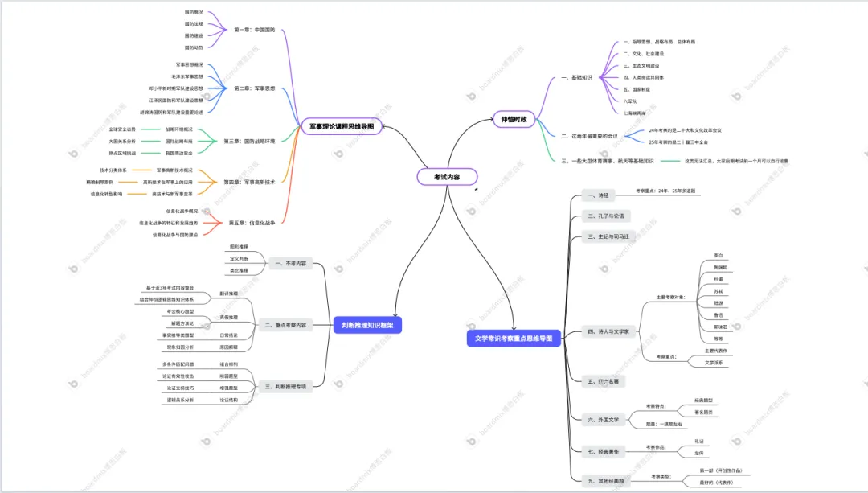Click the leaf node 翻译推理
This screenshot has height=493, width=868.
[228, 294]
